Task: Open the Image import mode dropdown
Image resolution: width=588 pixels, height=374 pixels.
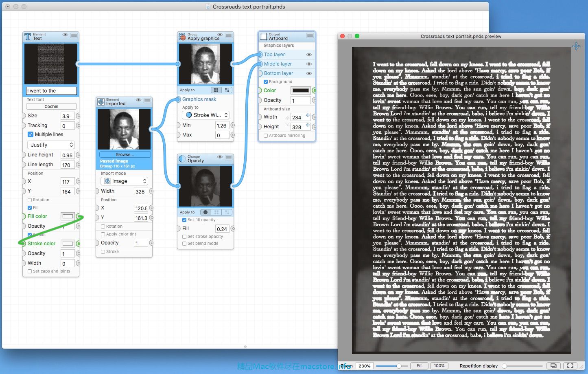Action: [x=124, y=181]
